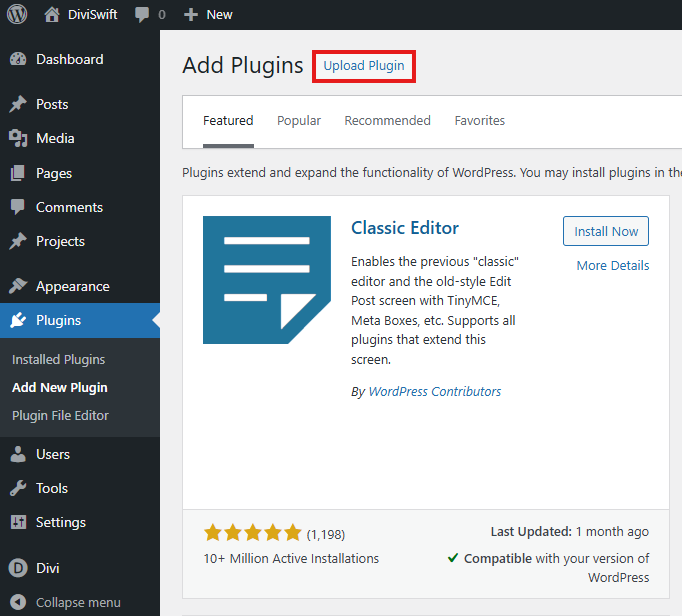Switch to the Favorites tab
This screenshot has height=616, width=682.
[x=480, y=121]
